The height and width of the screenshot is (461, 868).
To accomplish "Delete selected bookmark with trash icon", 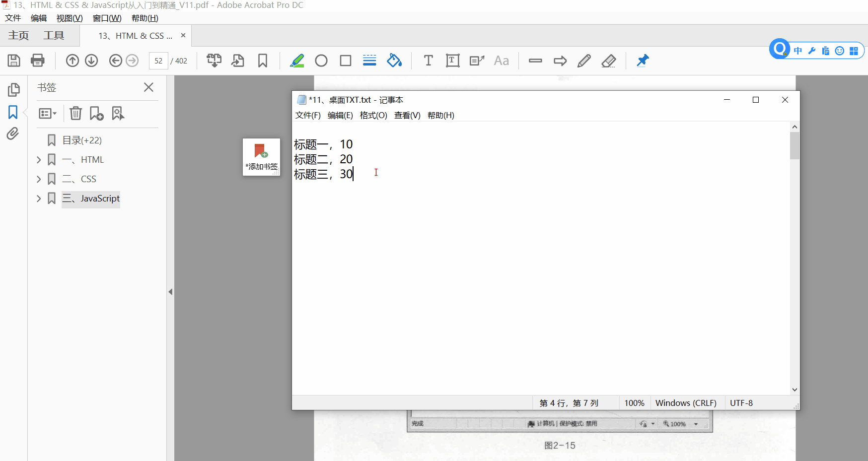I will pos(75,114).
